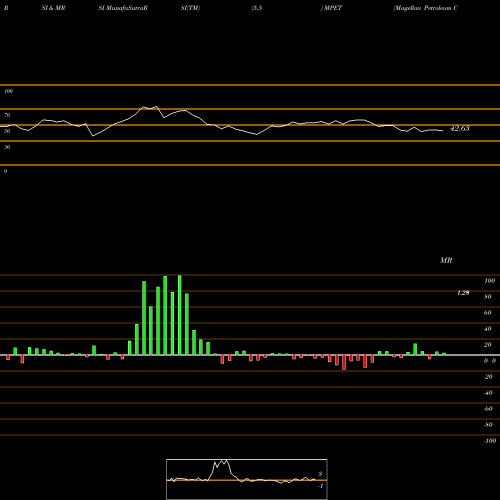The height and width of the screenshot is (500, 500).
Task: Click the RSI axis label 30
Action: click(7, 147)
